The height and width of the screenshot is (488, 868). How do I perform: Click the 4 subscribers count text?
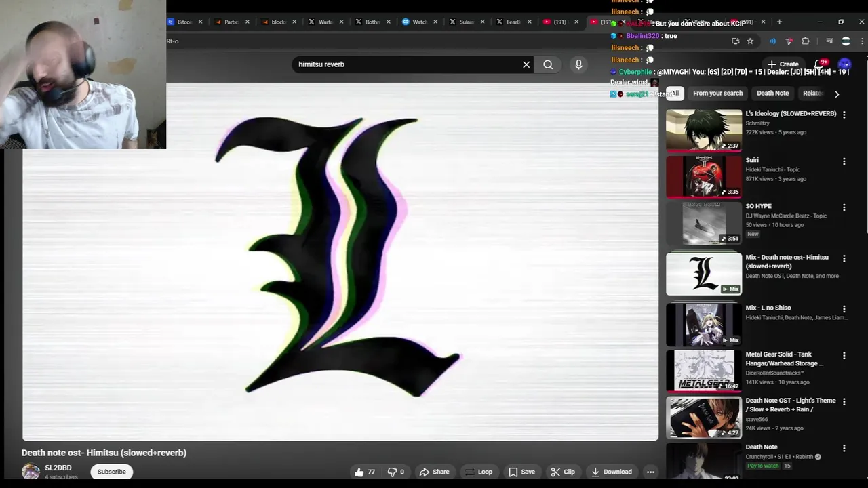(61, 477)
